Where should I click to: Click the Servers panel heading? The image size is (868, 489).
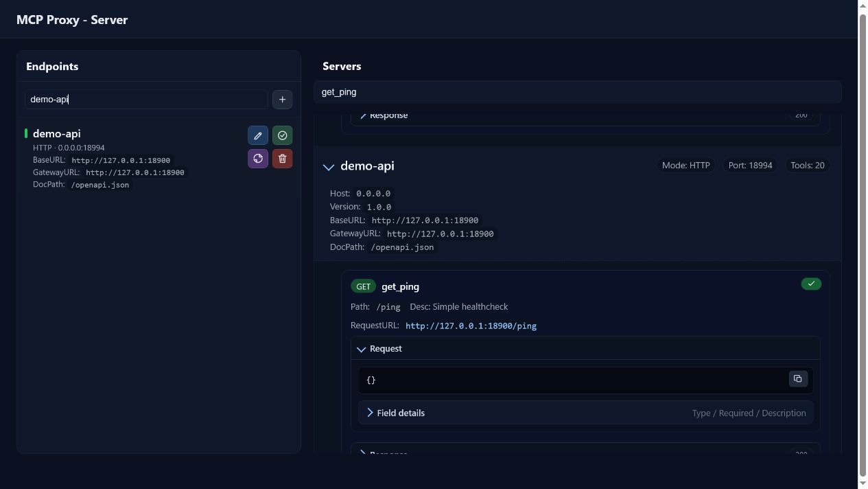(342, 67)
